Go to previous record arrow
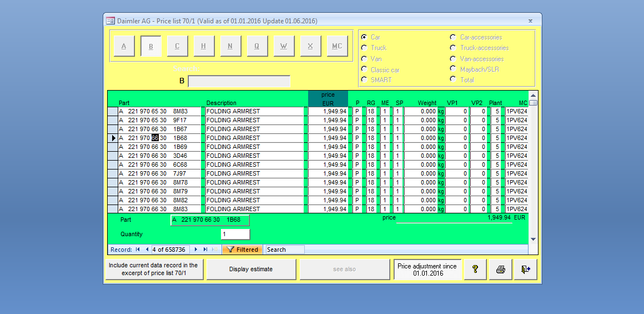 coord(147,250)
